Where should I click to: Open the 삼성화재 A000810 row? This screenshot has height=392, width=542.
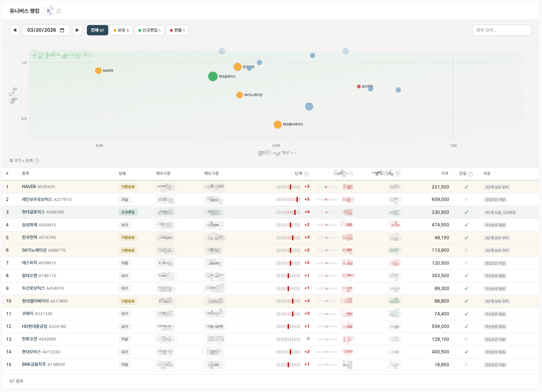coord(270,225)
